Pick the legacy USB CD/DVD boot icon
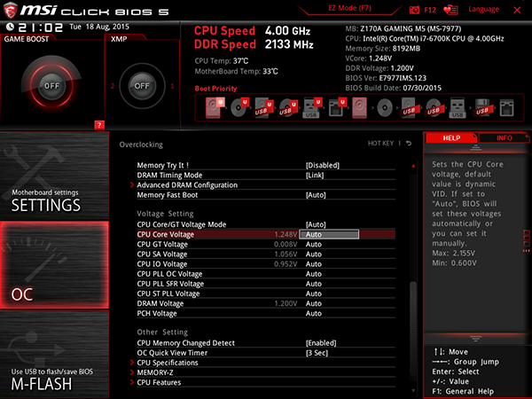Image resolution: width=532 pixels, height=399 pixels. [x=434, y=108]
